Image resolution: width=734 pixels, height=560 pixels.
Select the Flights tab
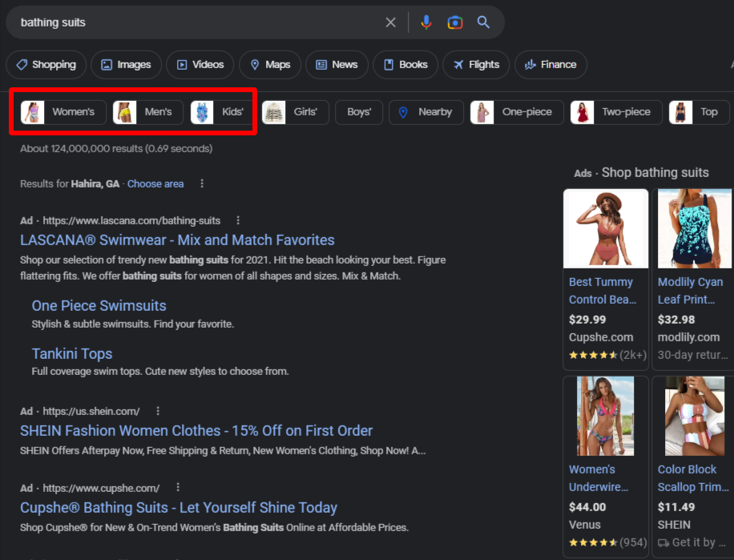[x=476, y=65]
